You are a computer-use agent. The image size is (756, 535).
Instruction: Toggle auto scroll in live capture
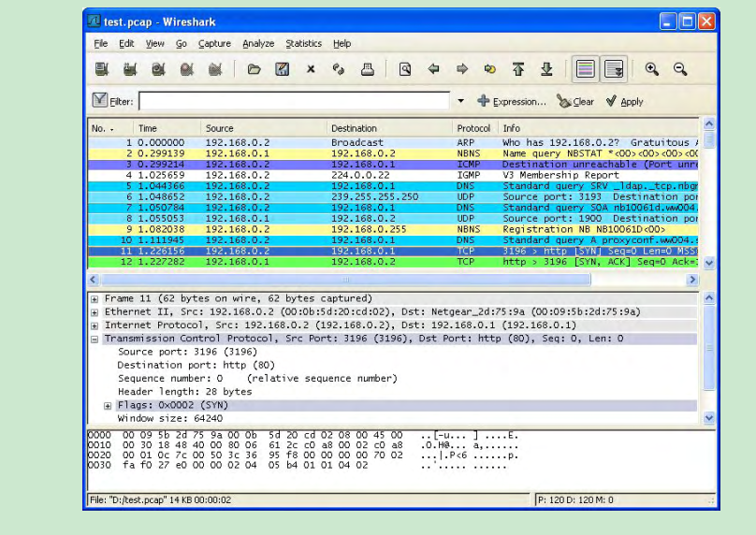pos(613,69)
